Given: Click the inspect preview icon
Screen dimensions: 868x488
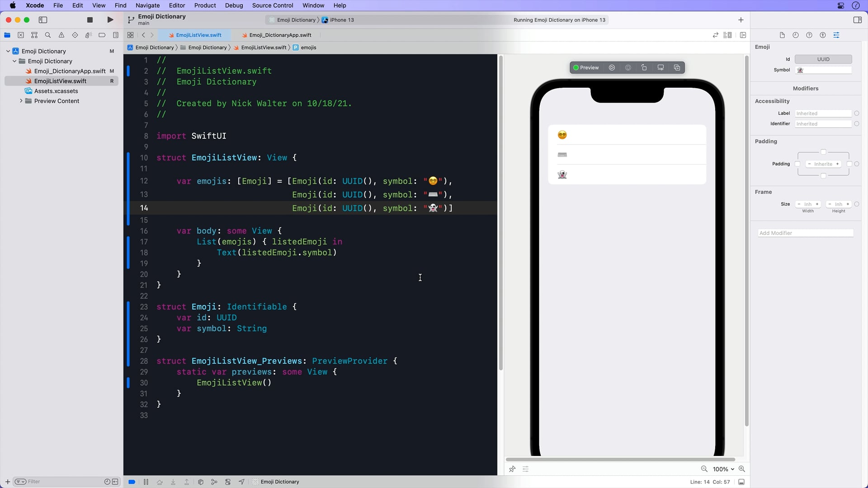Looking at the screenshot, I should [x=628, y=68].
